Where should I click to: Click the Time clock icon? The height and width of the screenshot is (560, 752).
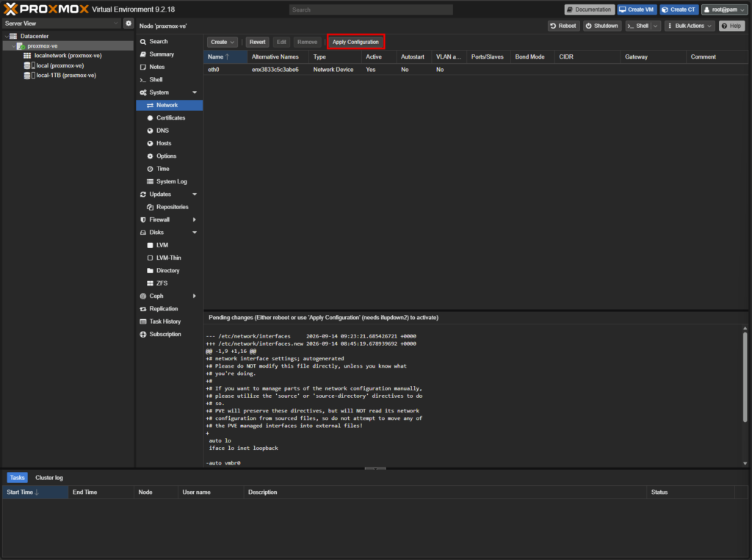(x=150, y=169)
